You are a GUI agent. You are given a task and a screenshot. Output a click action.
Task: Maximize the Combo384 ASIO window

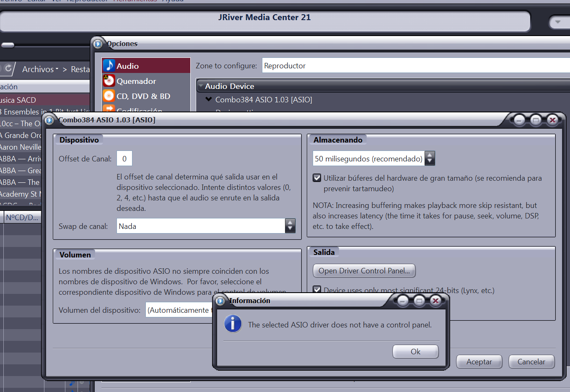click(536, 120)
